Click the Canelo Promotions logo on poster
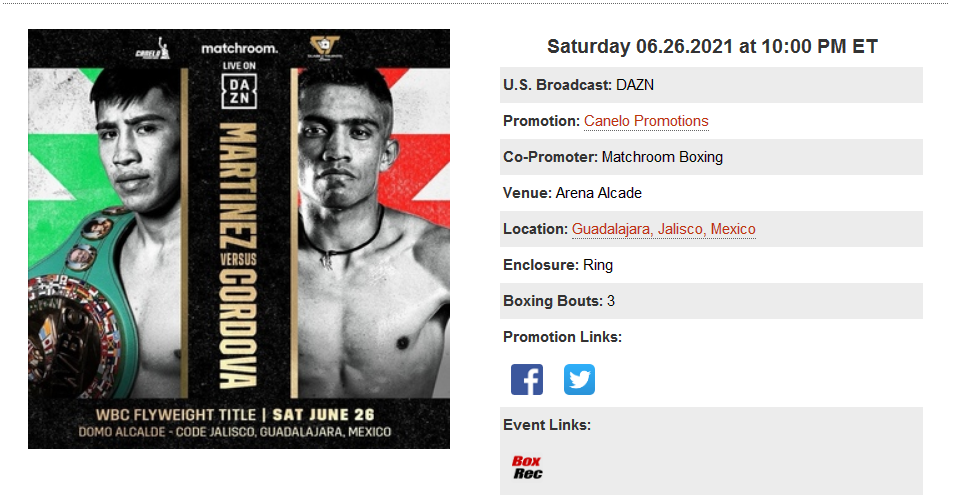968x496 pixels. tap(152, 49)
